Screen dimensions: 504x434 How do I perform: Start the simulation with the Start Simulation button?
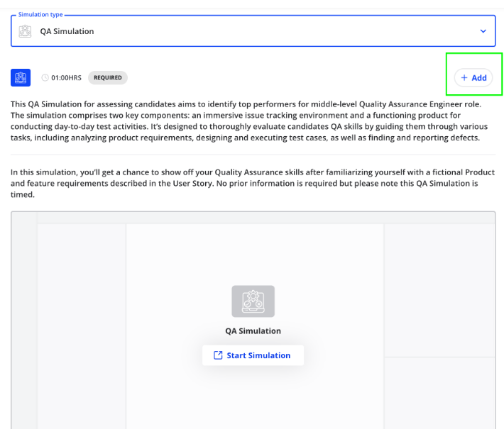[253, 355]
